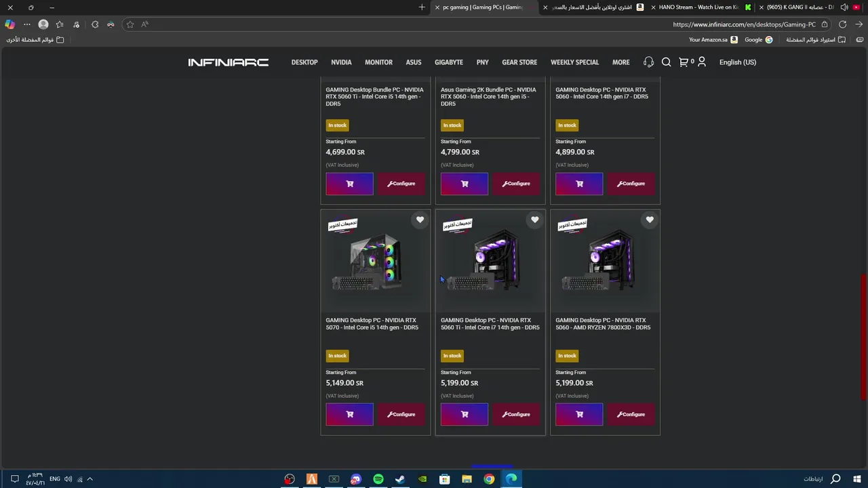Add 4,699.00 SR PC to cart

pyautogui.click(x=349, y=184)
